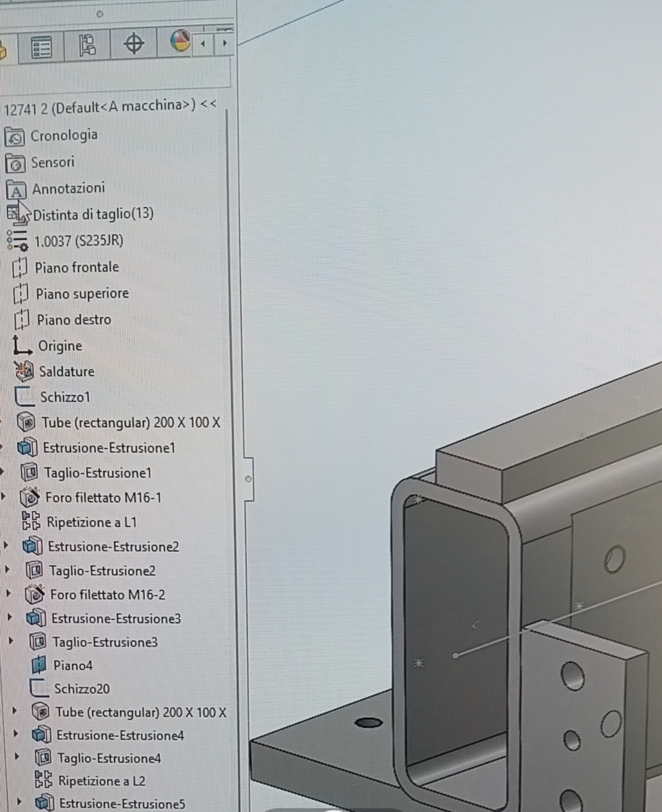662x812 pixels.
Task: Select the Piano frontale plane icon
Action: coord(20,267)
